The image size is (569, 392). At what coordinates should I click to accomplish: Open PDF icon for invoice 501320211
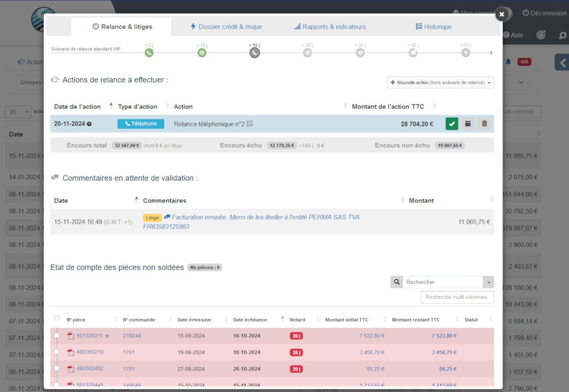click(x=71, y=336)
